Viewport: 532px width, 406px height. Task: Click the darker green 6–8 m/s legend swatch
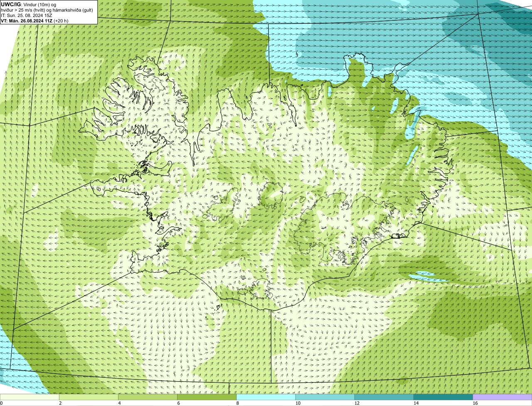pyautogui.click(x=207, y=397)
